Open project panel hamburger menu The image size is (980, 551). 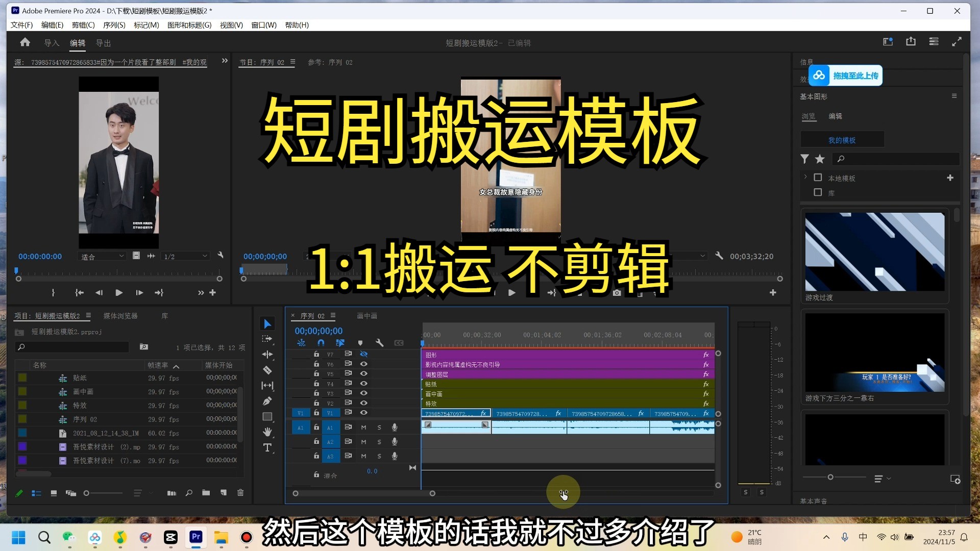point(88,316)
